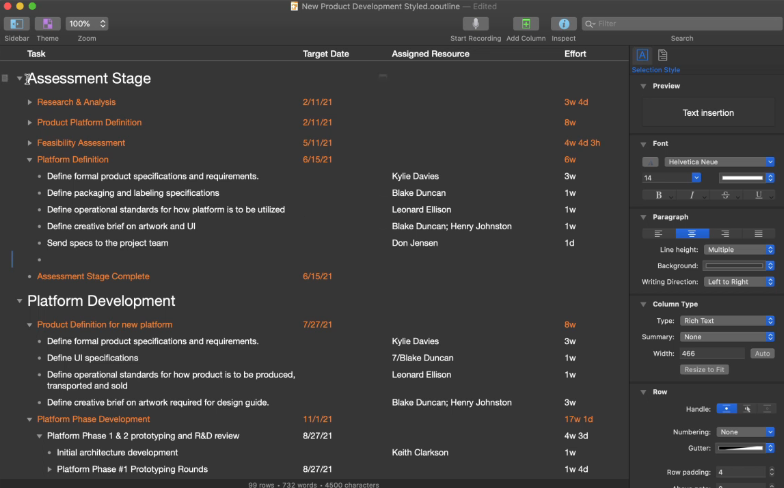Viewport: 784px width, 488px height.
Task: Open the Zoom 100% dropdown
Action: coord(87,24)
